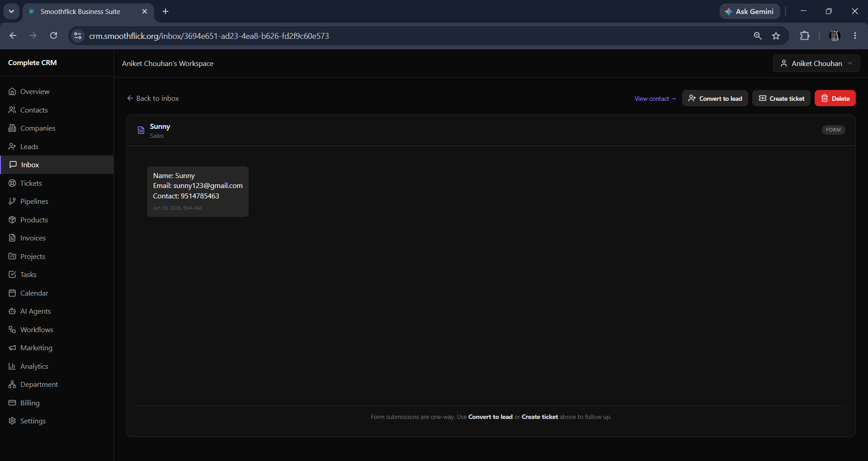Click the browser back arrow
868x461 pixels.
point(13,36)
